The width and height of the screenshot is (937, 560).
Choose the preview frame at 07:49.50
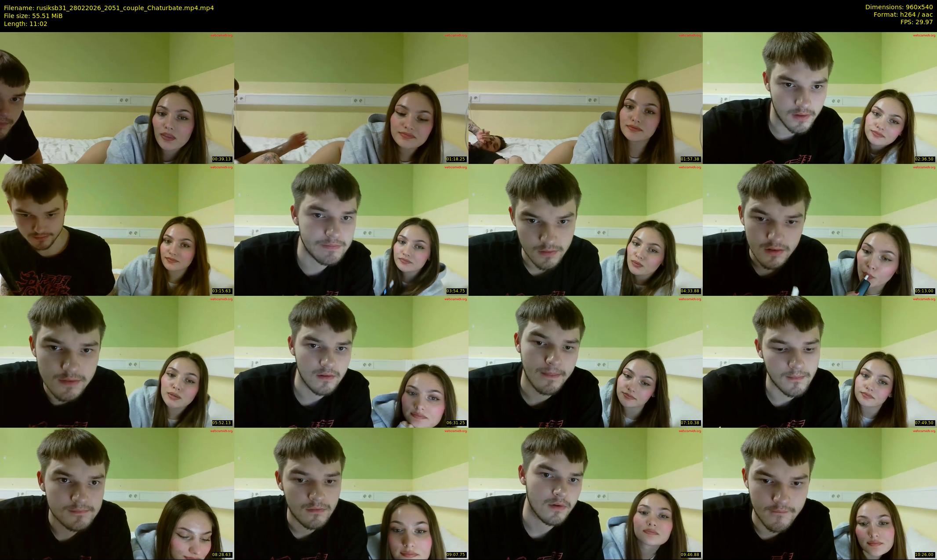point(820,361)
